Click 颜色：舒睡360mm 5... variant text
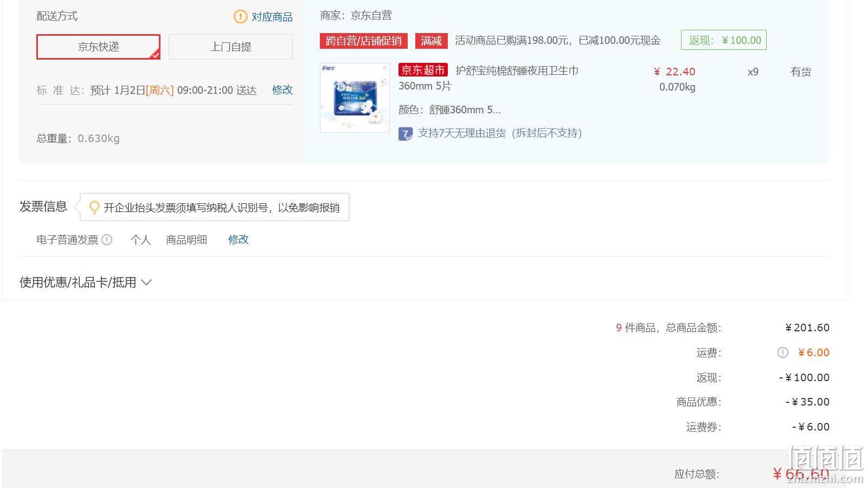868x488 pixels. point(449,110)
